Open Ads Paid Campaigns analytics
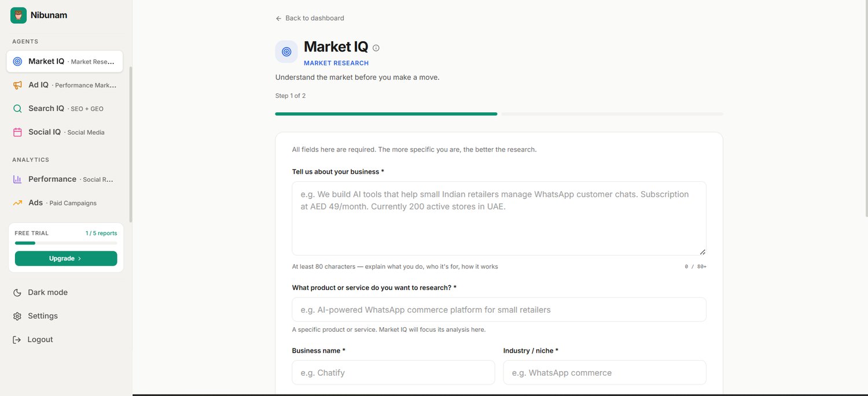Viewport: 868px width, 396px height. [x=65, y=203]
